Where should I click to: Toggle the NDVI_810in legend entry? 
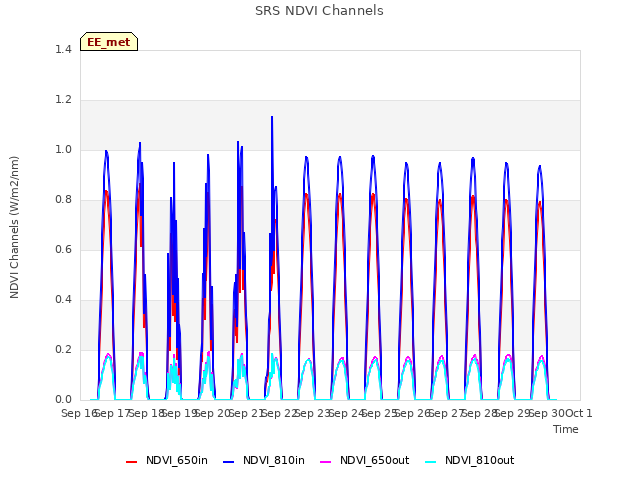pyautogui.click(x=264, y=461)
